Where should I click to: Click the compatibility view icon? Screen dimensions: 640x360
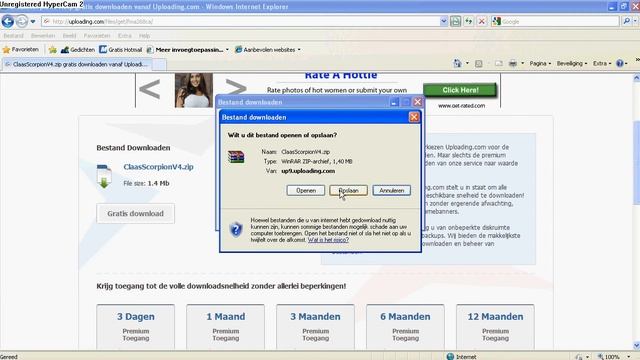point(456,21)
